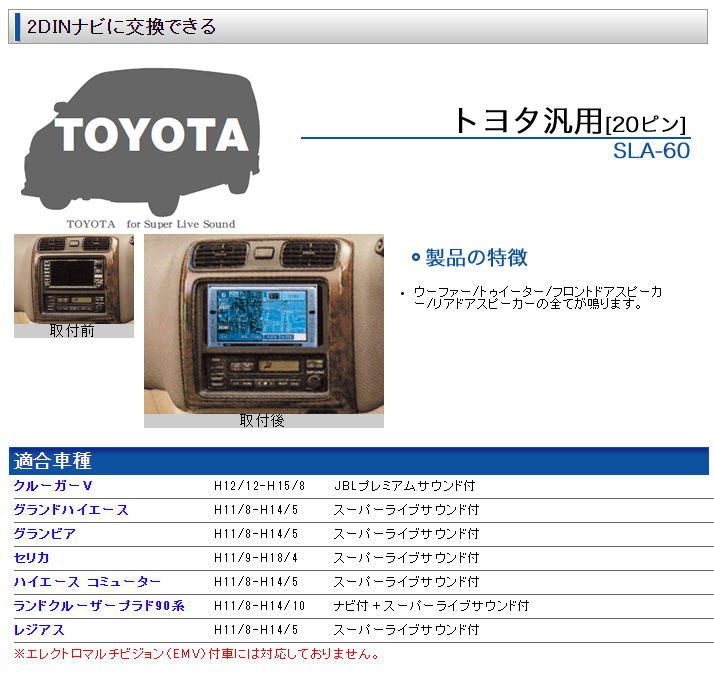This screenshot has width=714, height=675.
Task: Click the H11/8-H14/10 date cell
Action: click(x=259, y=606)
